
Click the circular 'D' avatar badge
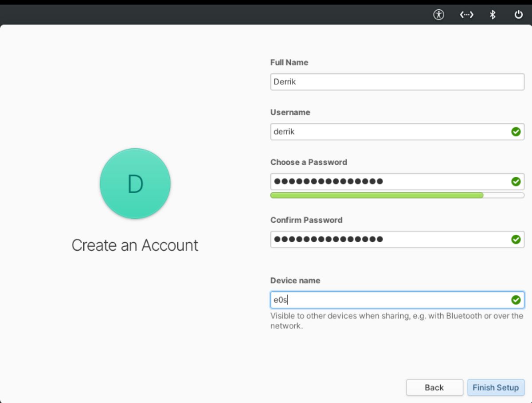135,183
